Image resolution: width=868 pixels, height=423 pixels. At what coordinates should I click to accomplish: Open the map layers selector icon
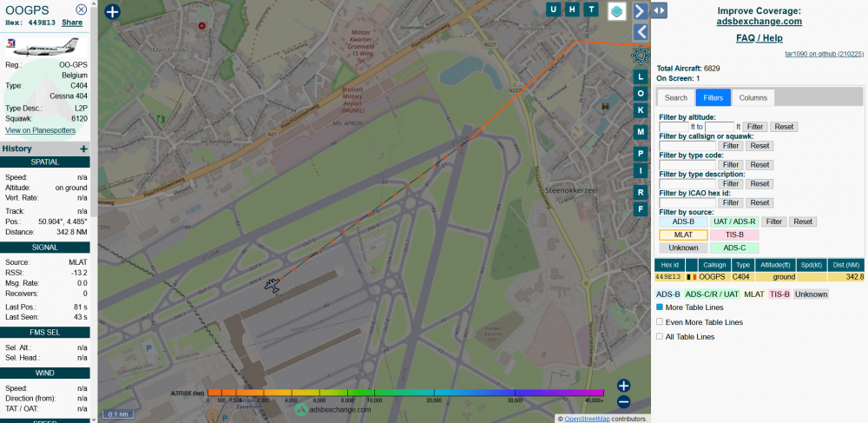(616, 10)
